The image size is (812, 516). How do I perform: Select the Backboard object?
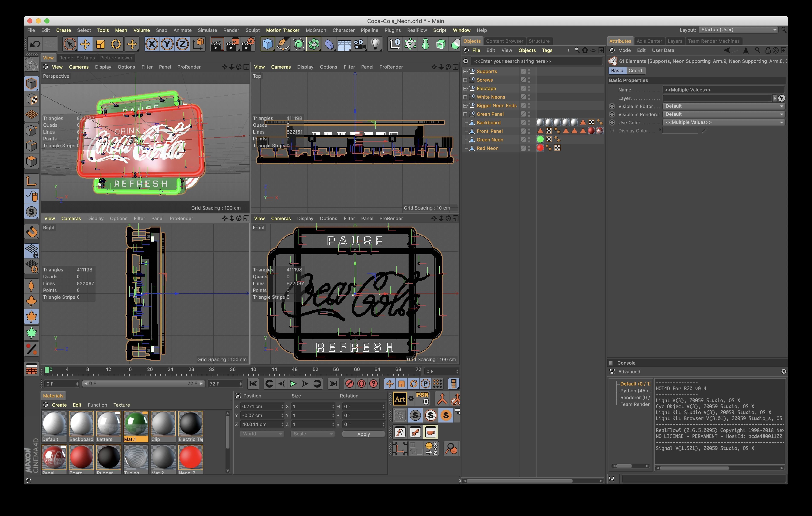[488, 122]
